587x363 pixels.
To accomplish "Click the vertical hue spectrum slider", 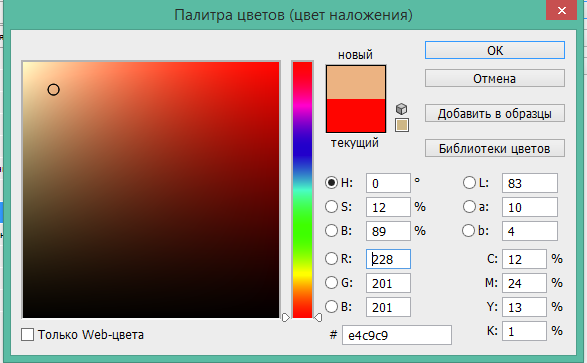I will [x=302, y=190].
